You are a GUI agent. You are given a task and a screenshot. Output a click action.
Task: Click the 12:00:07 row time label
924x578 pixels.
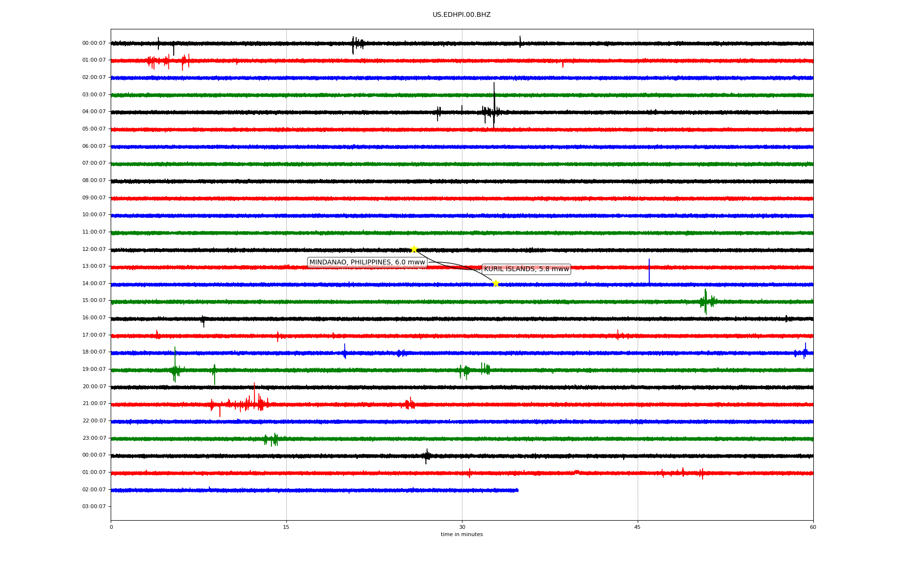94,249
